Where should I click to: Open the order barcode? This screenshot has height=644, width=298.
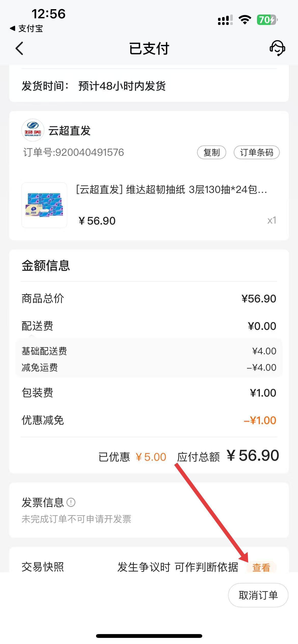[256, 152]
